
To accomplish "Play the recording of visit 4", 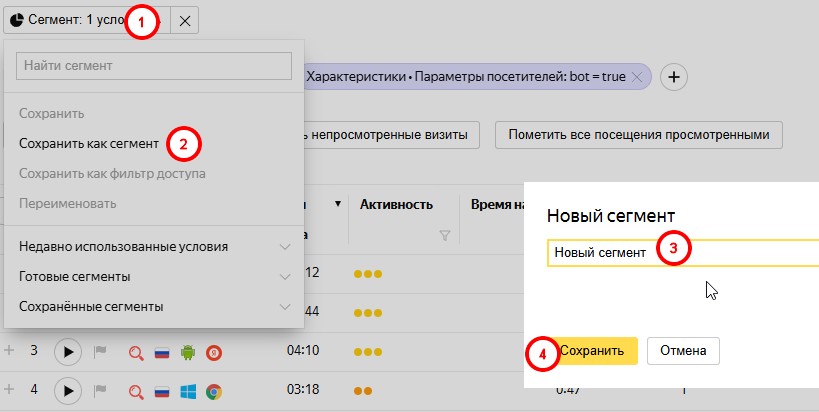I will point(68,391).
